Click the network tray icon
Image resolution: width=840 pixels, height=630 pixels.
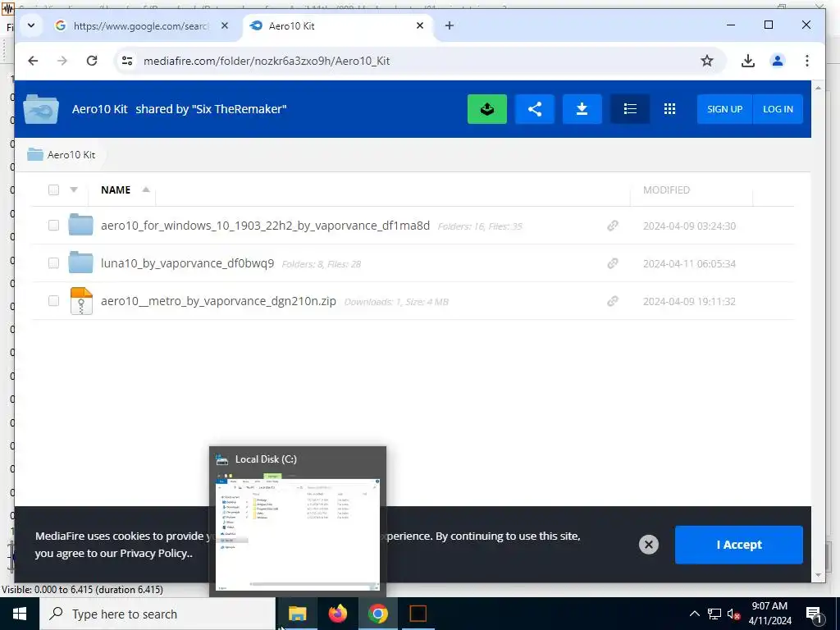pyautogui.click(x=714, y=614)
